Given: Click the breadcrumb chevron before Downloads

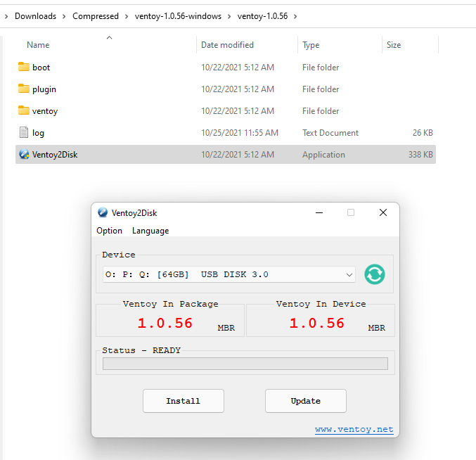Looking at the screenshot, I should coord(6,16).
